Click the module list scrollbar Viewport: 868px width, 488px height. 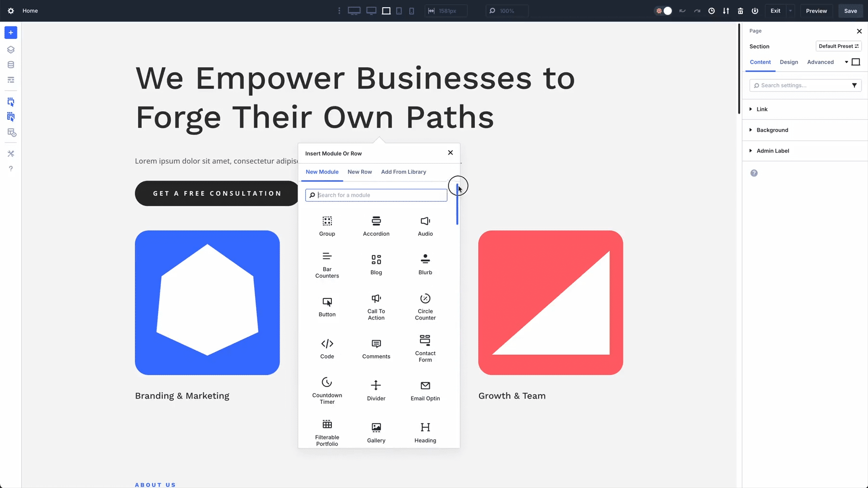[457, 204]
